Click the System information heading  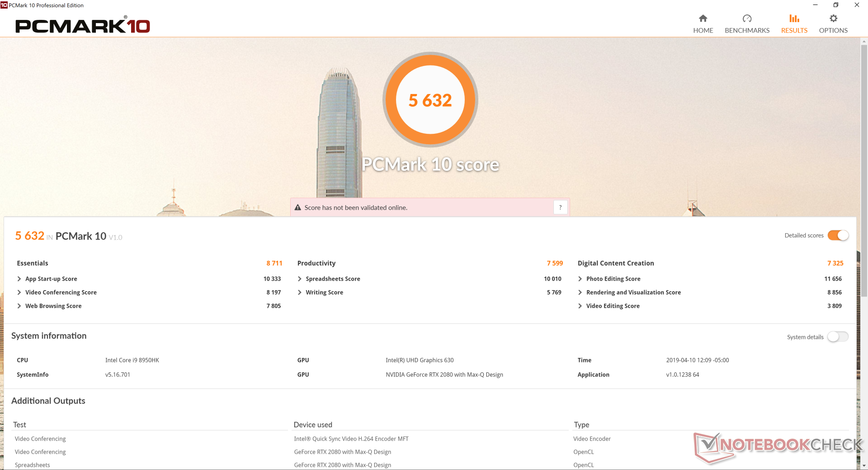(49, 336)
